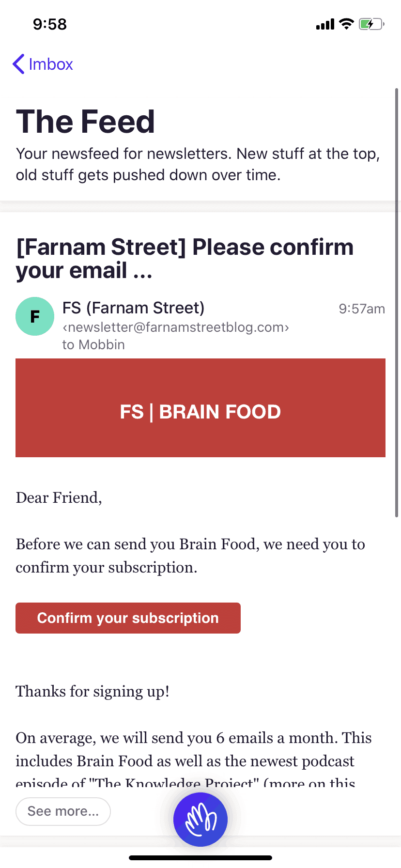Tap the 9:57am email timestamp
401x868 pixels.
pos(362,309)
